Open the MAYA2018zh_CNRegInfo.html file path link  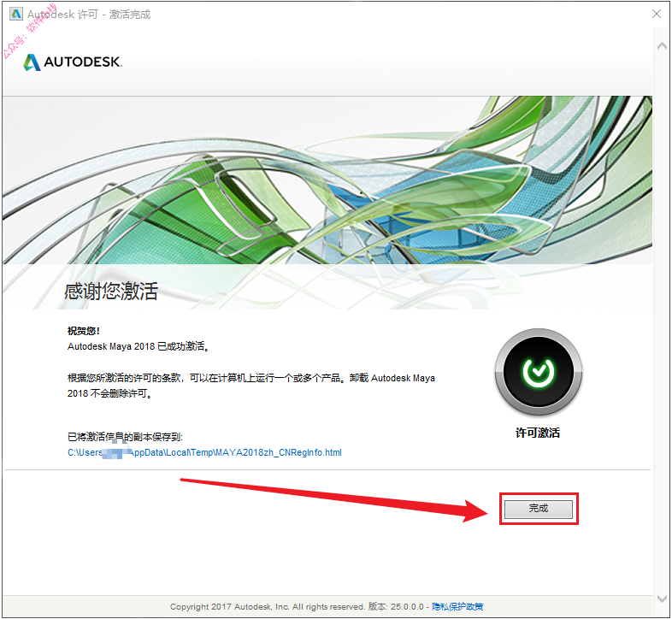tap(204, 452)
